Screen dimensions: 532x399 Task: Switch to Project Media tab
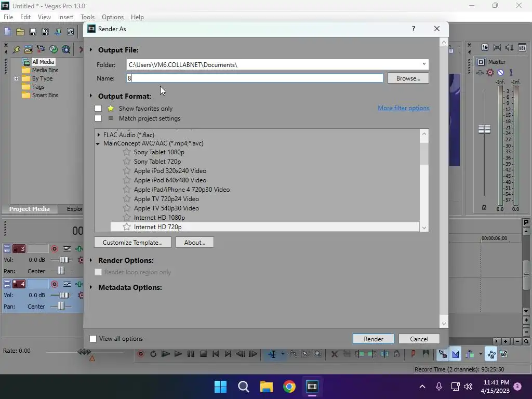(x=29, y=209)
